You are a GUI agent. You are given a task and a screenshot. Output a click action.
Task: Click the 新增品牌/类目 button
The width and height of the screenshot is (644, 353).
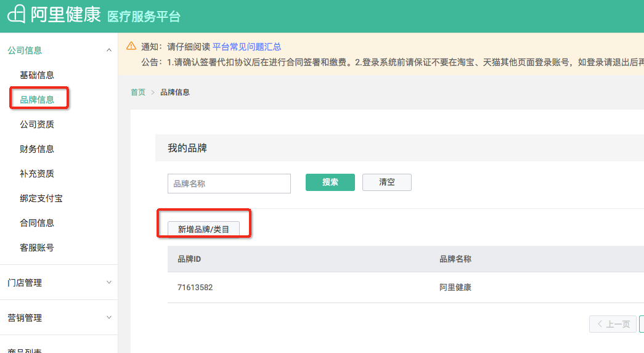(204, 229)
